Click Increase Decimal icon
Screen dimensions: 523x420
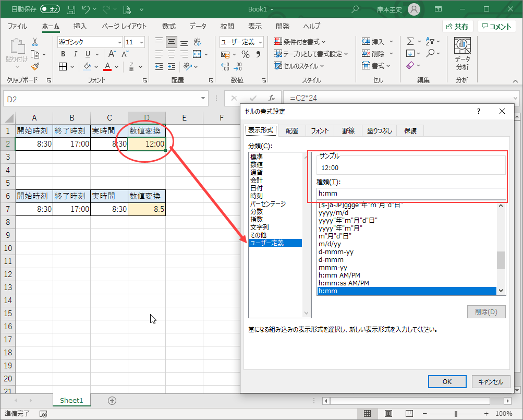coord(225,66)
